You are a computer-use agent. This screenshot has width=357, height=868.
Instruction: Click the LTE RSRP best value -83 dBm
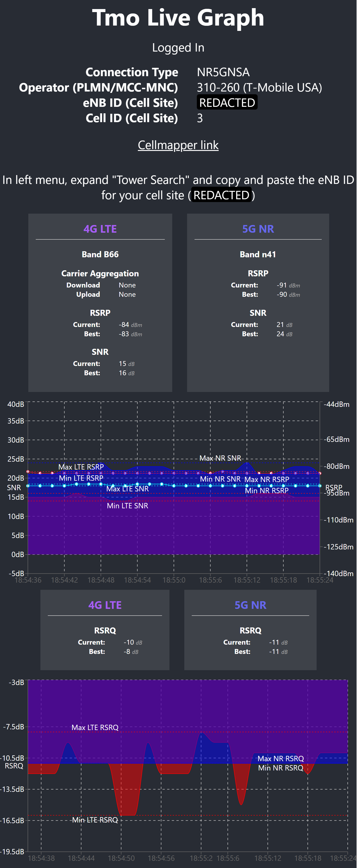tap(130, 334)
